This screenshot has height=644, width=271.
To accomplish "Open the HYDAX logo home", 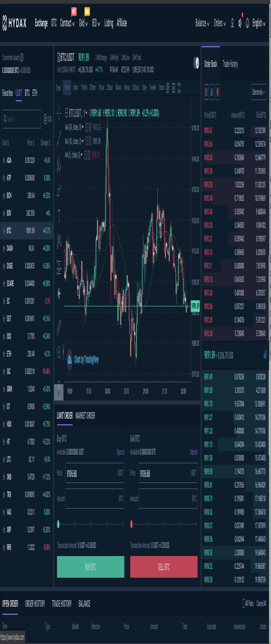I will click(14, 22).
